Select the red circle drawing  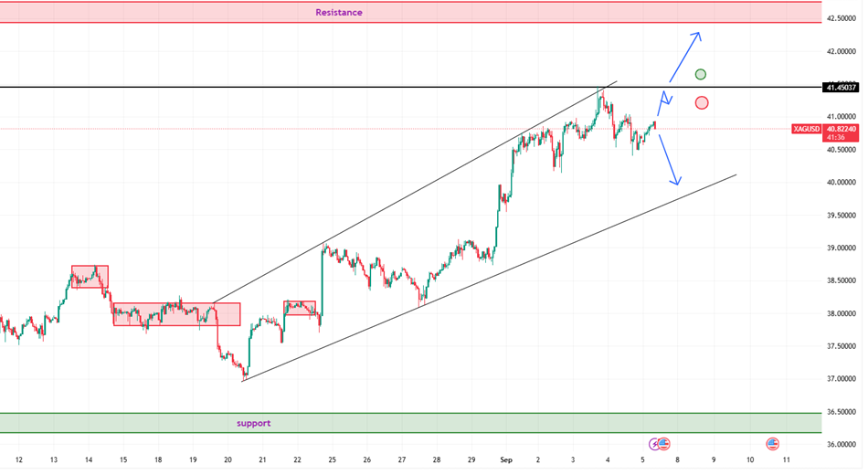702,102
